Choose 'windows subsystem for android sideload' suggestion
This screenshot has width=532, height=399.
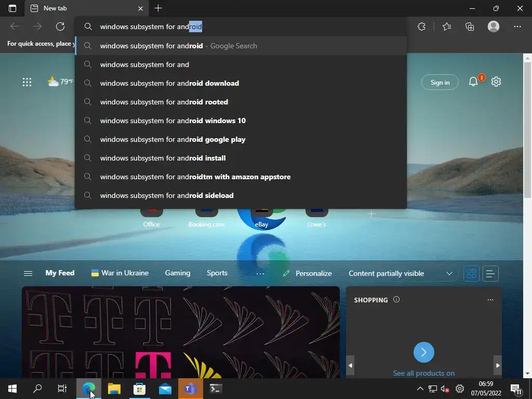click(x=241, y=195)
